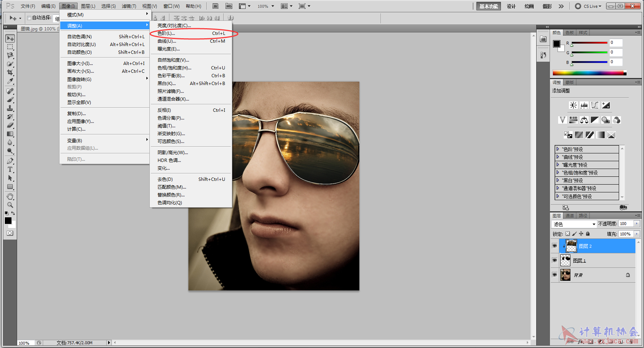Add an Invert adjustment icon
Viewport: 644px width, 348px height.
coord(568,135)
